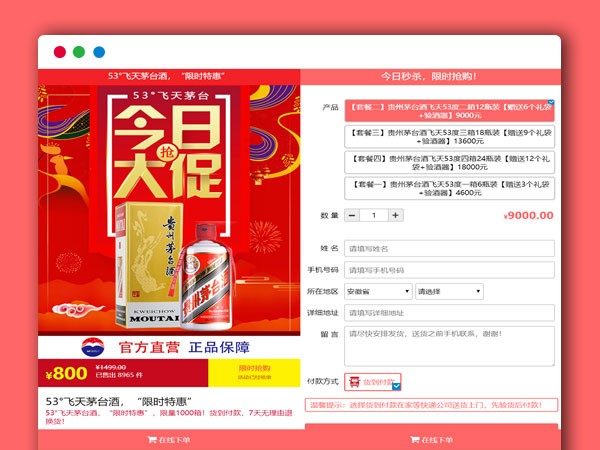The image size is (600, 450).
Task: Click the 手机号码 phone number field
Action: click(449, 270)
